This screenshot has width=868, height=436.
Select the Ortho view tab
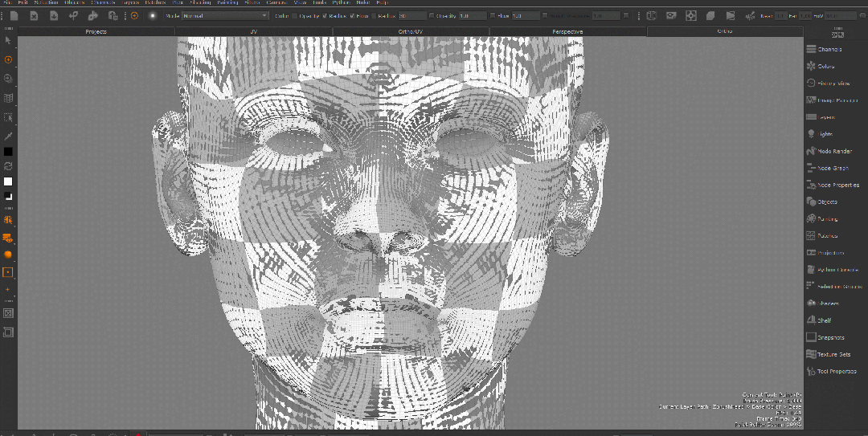pyautogui.click(x=725, y=31)
